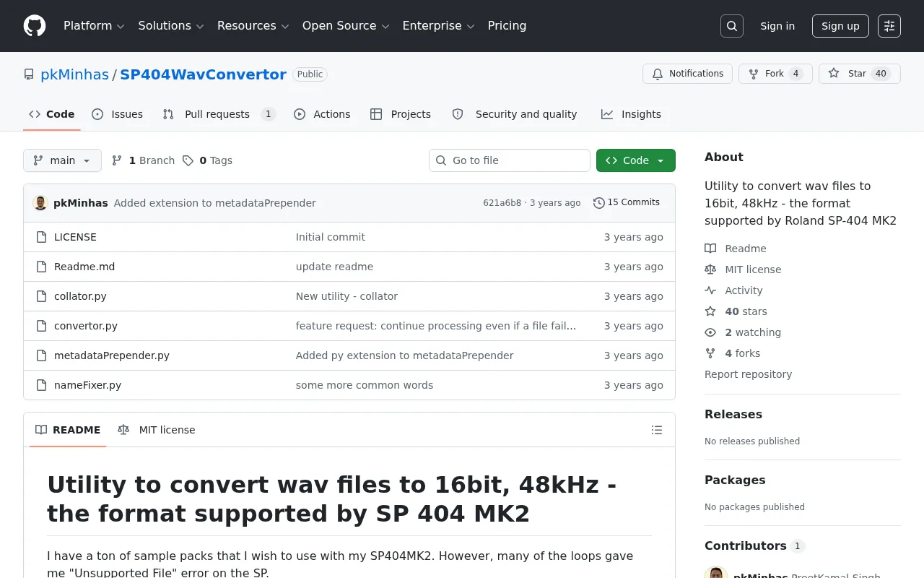Click the scale icon beside MIT license in About

(x=710, y=269)
